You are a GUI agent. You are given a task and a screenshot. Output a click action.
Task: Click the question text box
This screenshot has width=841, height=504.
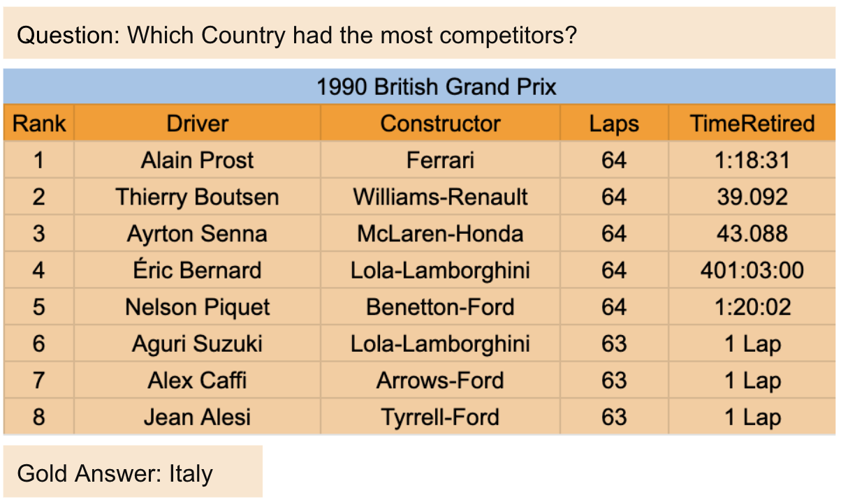(x=296, y=34)
